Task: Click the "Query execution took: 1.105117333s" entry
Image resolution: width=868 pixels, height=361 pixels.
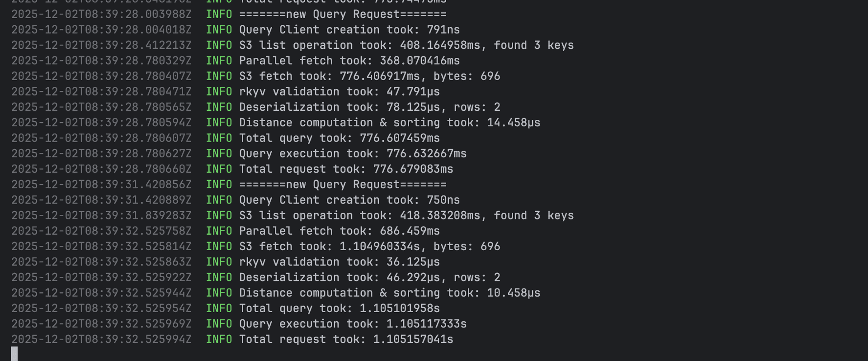Action: tap(353, 324)
